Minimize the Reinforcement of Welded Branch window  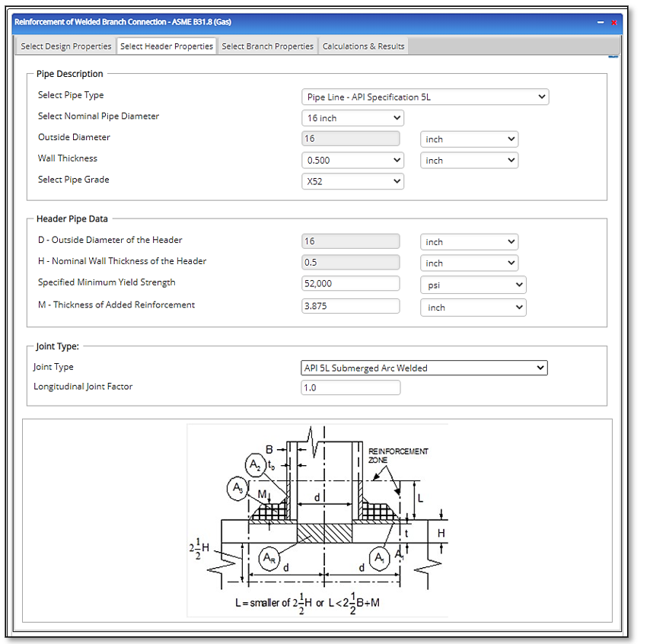(x=602, y=22)
